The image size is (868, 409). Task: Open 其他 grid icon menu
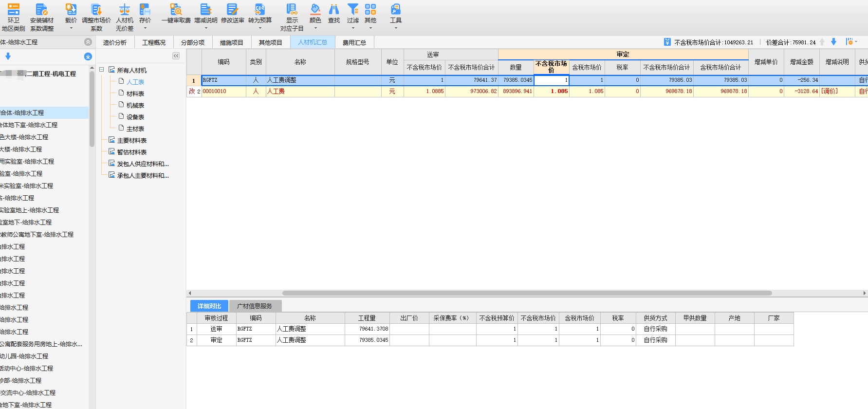tap(370, 9)
